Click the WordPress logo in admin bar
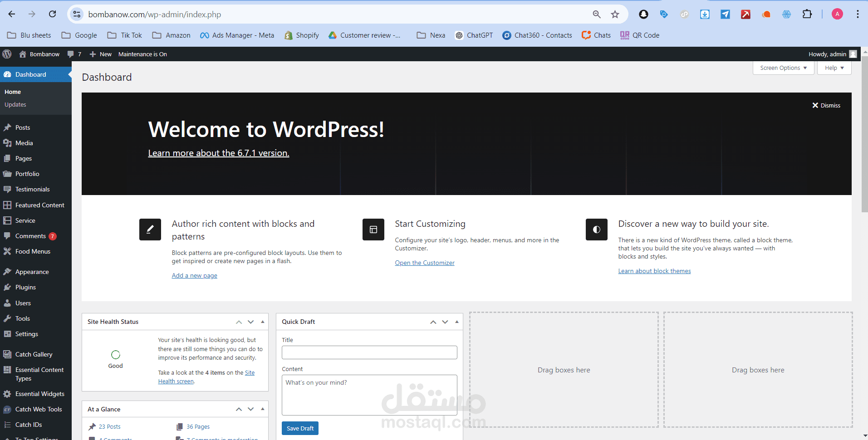Image resolution: width=868 pixels, height=440 pixels. 7,54
